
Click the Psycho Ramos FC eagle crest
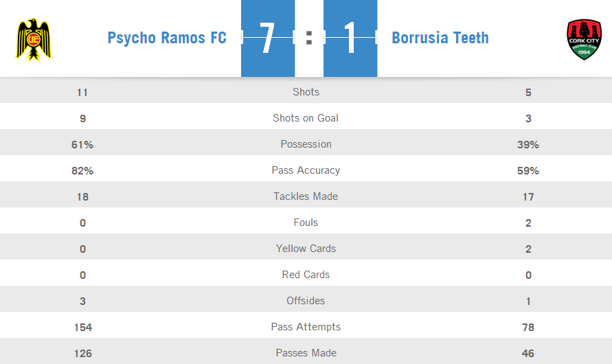coord(34,39)
